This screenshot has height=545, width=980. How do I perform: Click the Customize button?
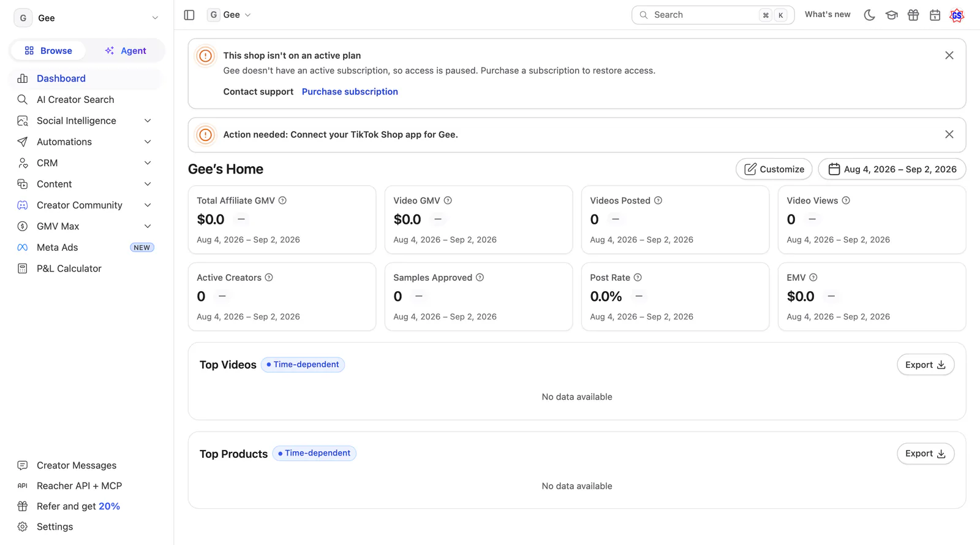(x=774, y=169)
